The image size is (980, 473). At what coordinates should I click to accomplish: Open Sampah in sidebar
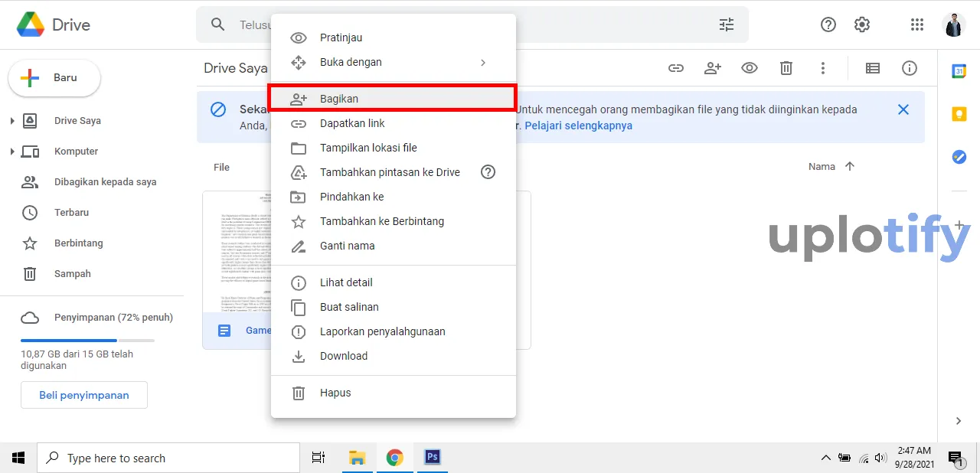(x=72, y=274)
